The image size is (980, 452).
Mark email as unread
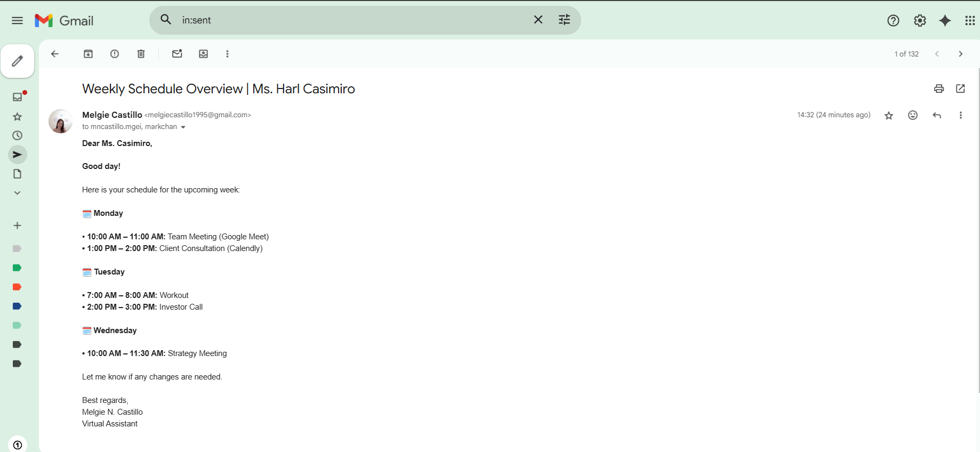[177, 54]
